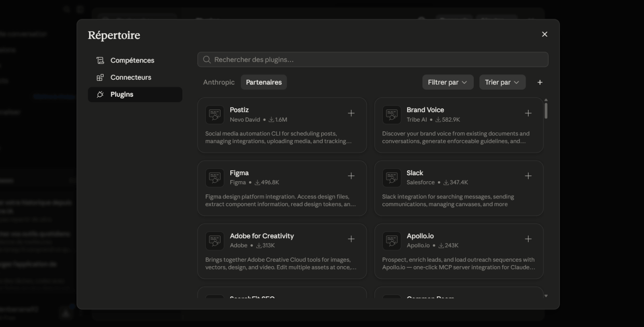Select the Plugins section in sidebar
This screenshot has width=644, height=327.
pyautogui.click(x=135, y=94)
